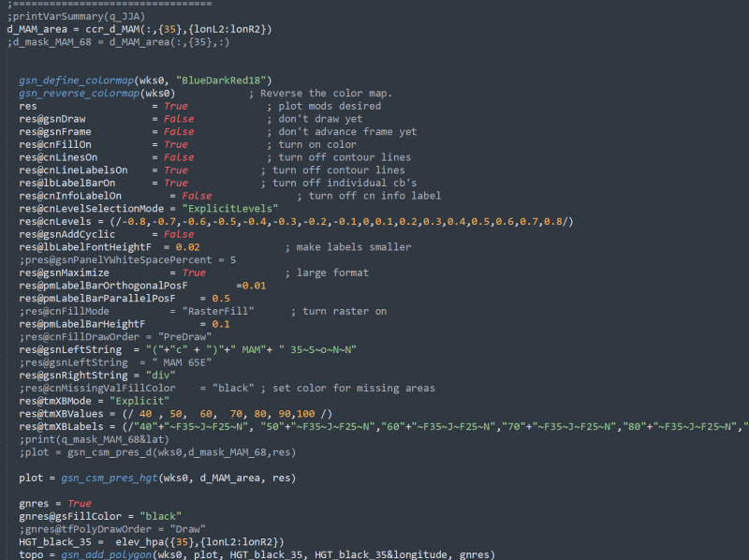
Task: Click the res@gsnMaximize attribute name
Action: [x=64, y=273]
